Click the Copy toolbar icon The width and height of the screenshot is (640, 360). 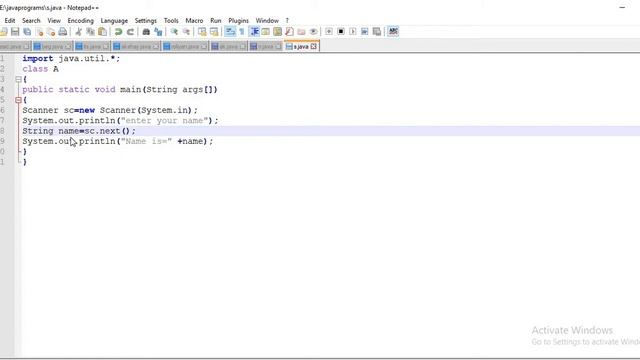[x=91, y=31]
